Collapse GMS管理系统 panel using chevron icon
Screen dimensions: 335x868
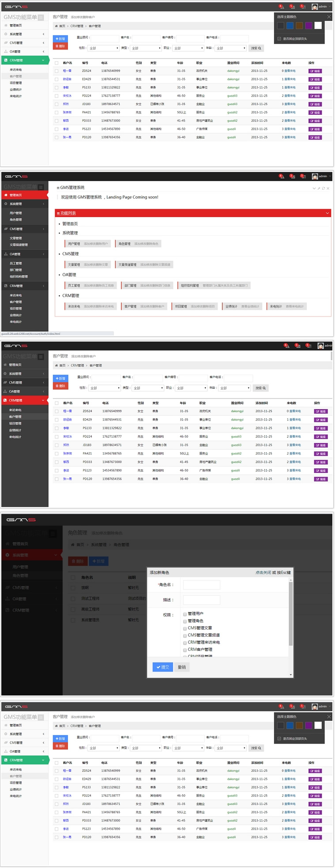[x=314, y=188]
